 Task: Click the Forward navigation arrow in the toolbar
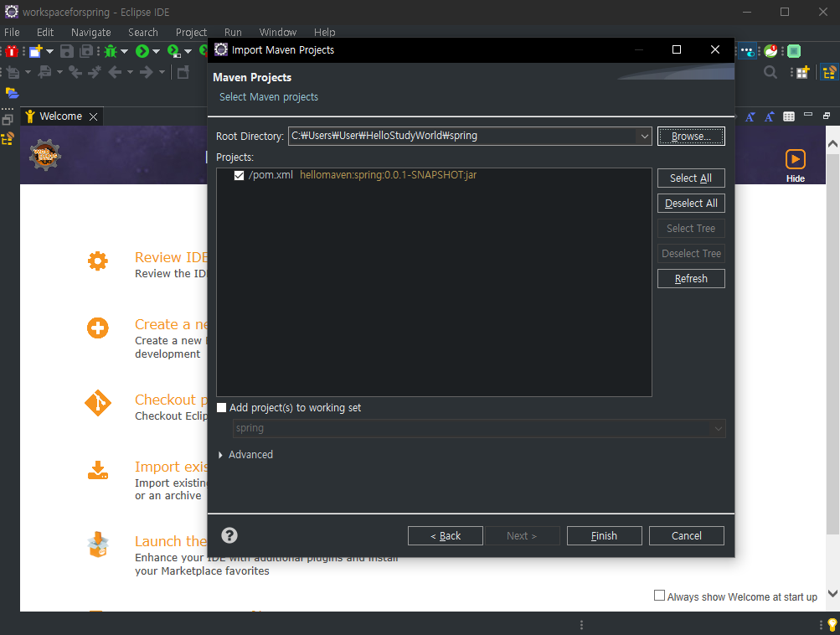[x=146, y=72]
